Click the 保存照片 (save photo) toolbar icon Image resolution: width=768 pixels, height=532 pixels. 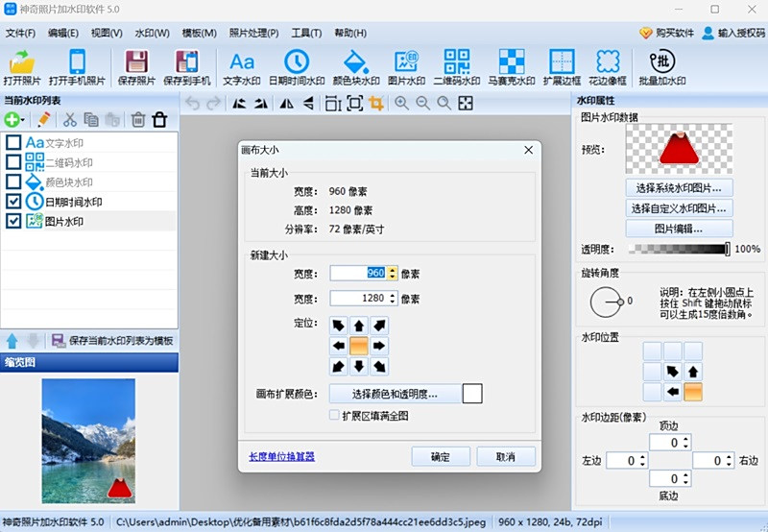point(136,65)
